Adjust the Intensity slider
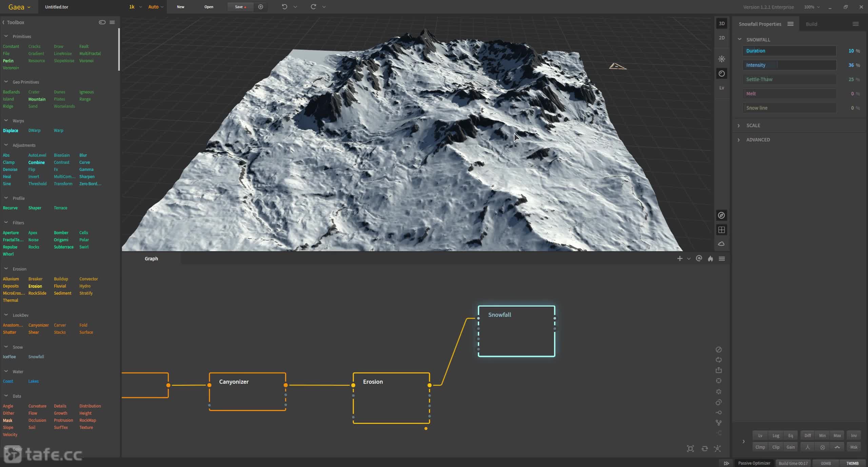Image resolution: width=868 pixels, height=467 pixels. tap(789, 65)
